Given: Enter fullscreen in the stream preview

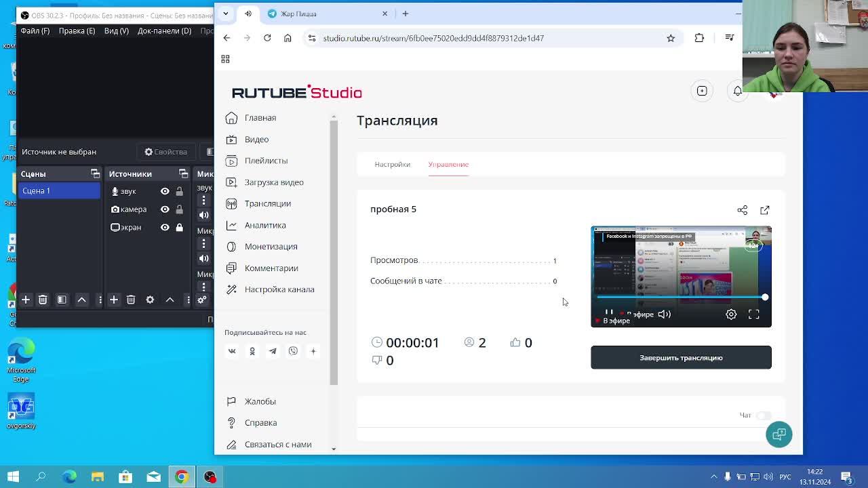Looking at the screenshot, I should 753,314.
